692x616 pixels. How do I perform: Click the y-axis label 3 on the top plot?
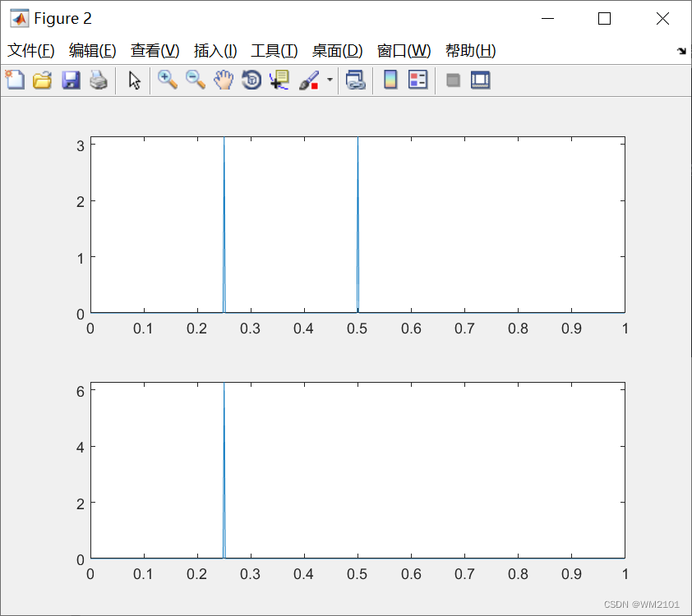(x=80, y=146)
